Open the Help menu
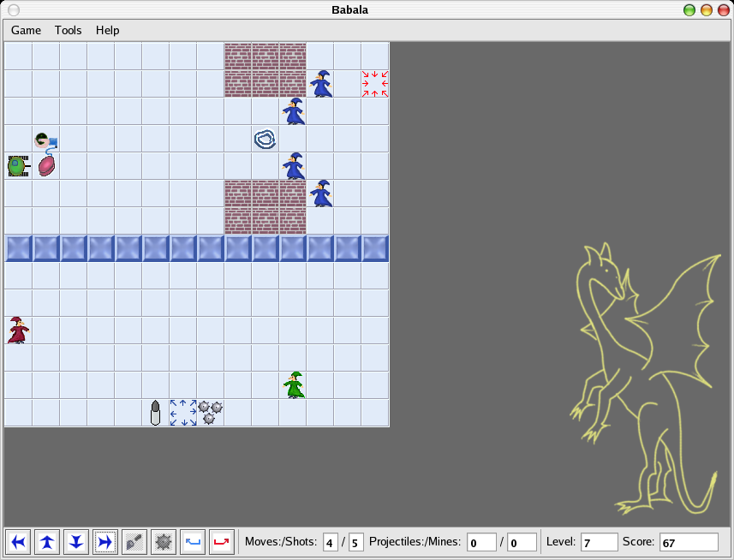734x560 pixels. coord(107,31)
